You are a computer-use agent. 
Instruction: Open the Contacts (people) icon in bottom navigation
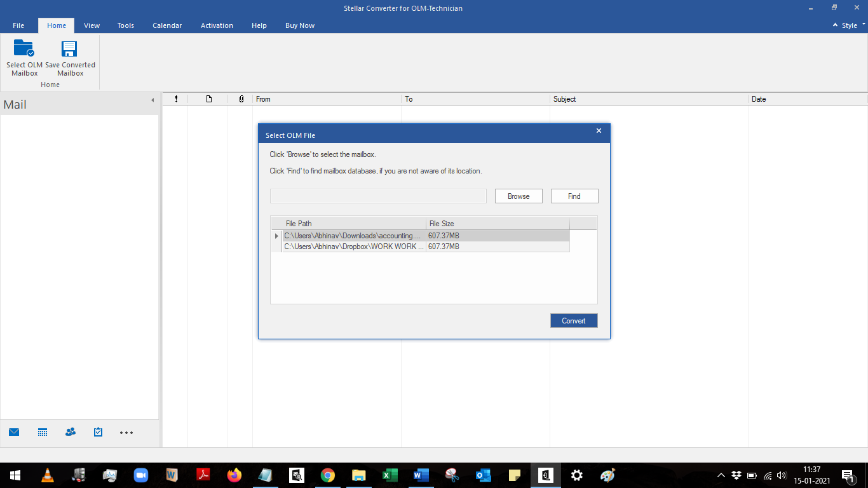(x=71, y=432)
